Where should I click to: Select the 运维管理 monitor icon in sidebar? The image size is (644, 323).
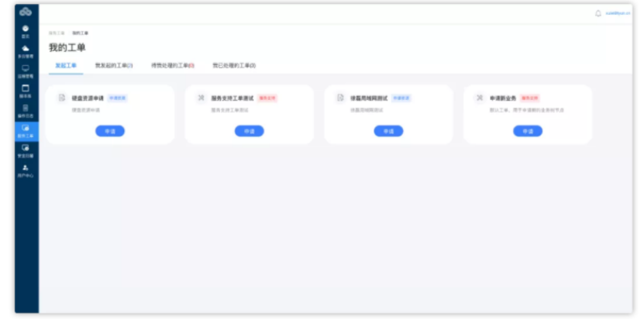[26, 71]
